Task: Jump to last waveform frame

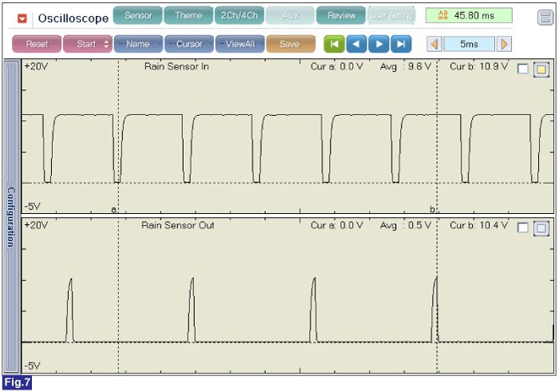Action: coord(402,44)
